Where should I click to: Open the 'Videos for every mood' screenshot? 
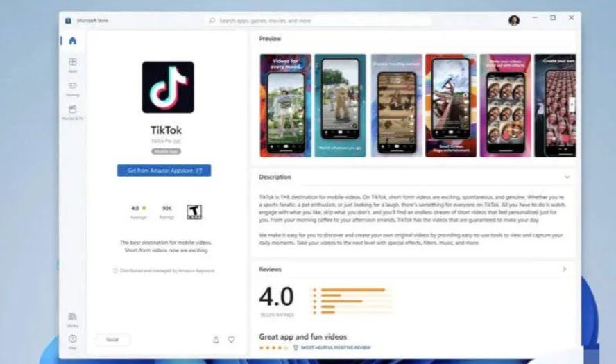pos(286,105)
